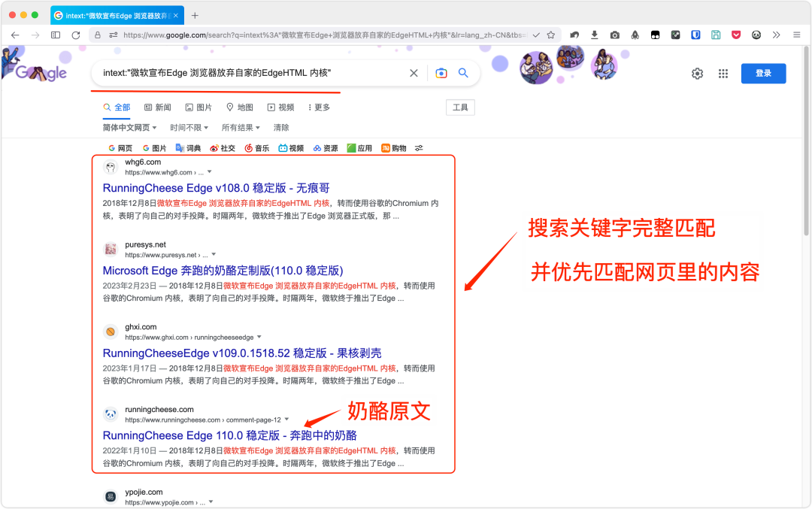
Task: Click the 社交 social shortcut
Action: pyautogui.click(x=222, y=148)
